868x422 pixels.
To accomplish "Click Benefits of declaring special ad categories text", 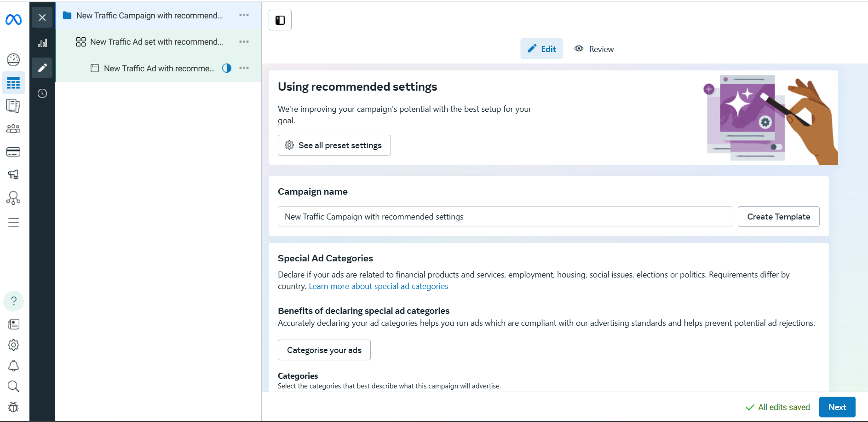I will point(363,311).
